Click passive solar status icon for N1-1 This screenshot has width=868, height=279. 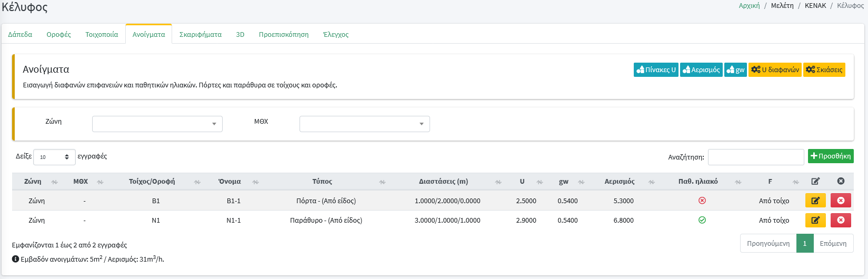[702, 220]
